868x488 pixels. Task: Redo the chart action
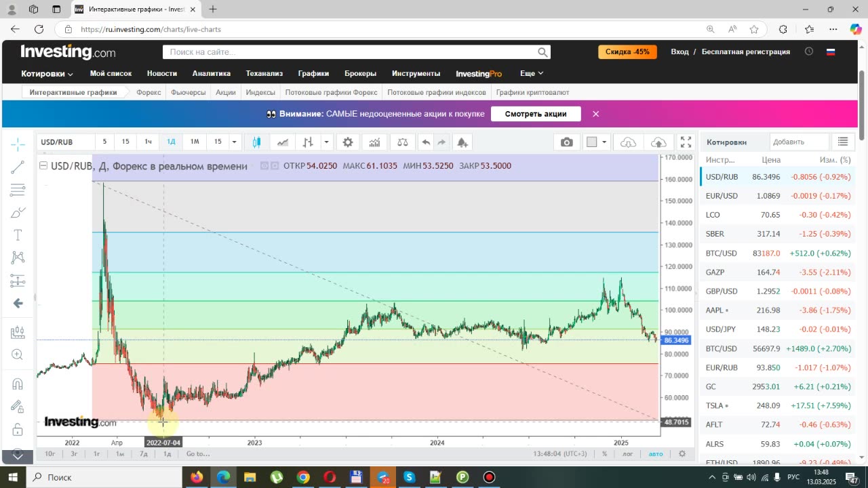point(441,142)
